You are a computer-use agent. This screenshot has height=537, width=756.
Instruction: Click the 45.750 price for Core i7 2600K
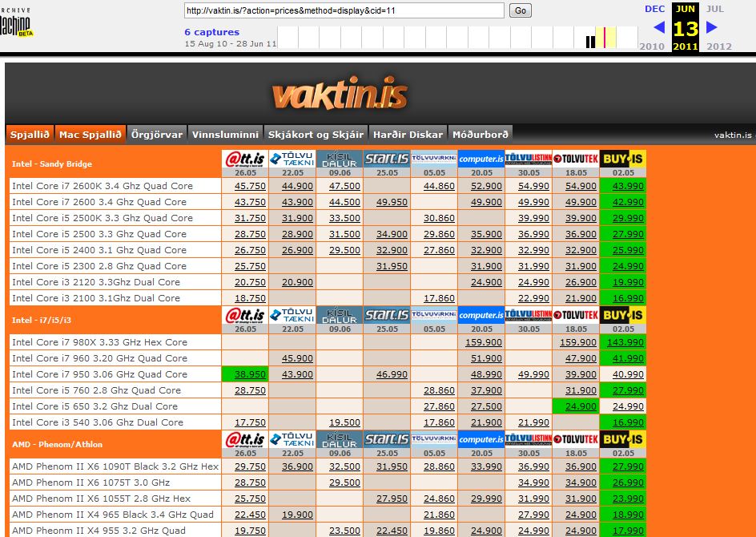[x=250, y=186]
